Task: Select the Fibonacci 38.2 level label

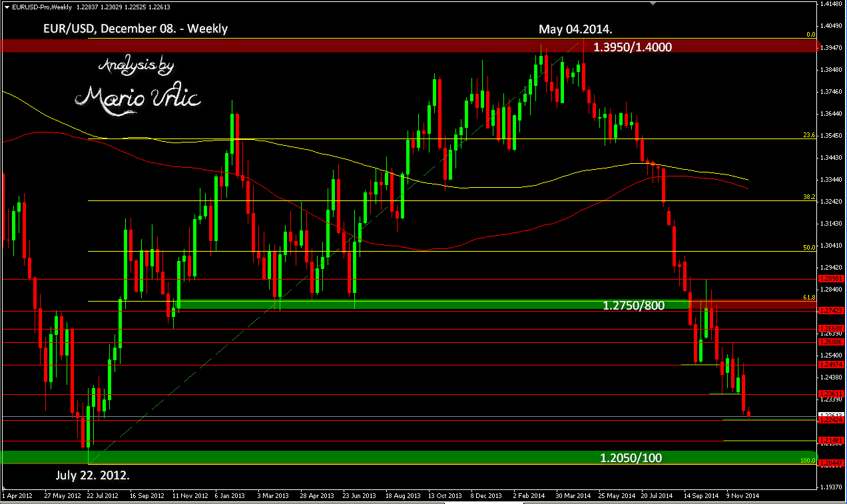Action: (809, 197)
